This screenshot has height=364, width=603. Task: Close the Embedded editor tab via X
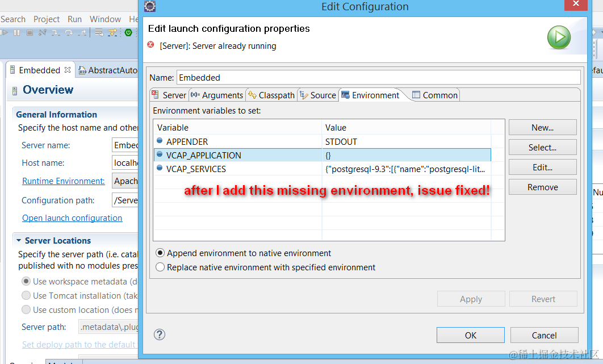point(68,70)
